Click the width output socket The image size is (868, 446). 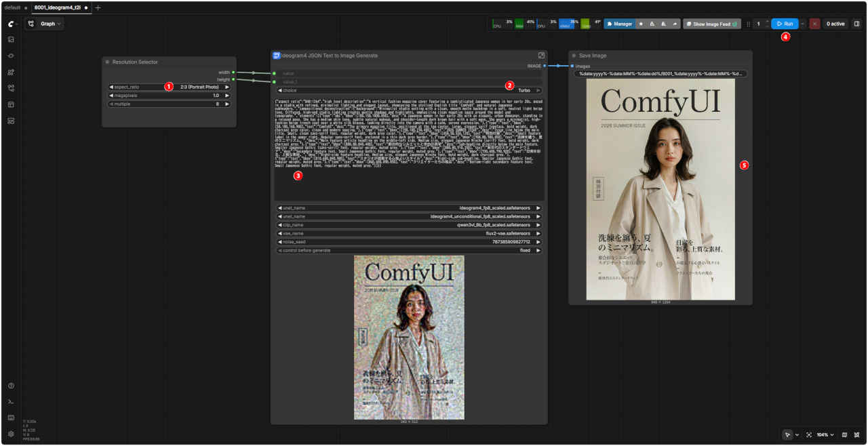point(233,71)
